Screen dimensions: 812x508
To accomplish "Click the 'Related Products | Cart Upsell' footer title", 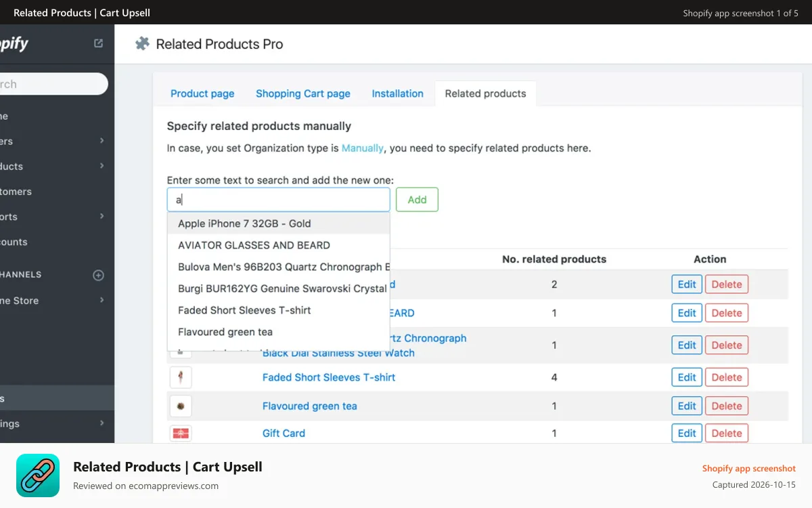I will tap(168, 467).
